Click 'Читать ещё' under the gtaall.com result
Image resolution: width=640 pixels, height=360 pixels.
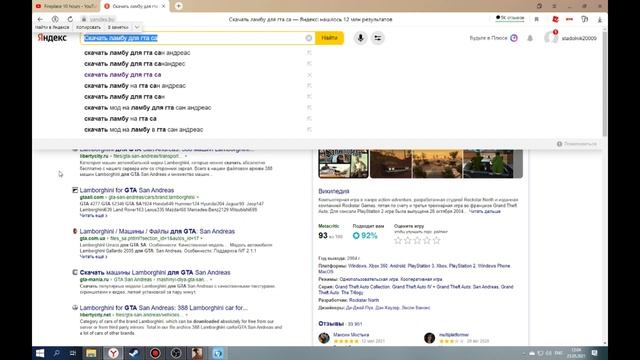(x=93, y=216)
